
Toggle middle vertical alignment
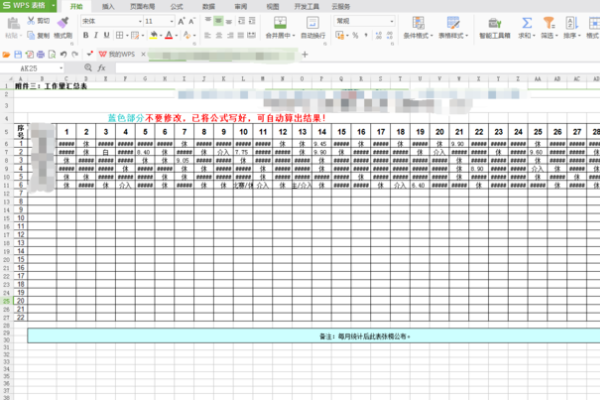pyautogui.click(x=218, y=21)
